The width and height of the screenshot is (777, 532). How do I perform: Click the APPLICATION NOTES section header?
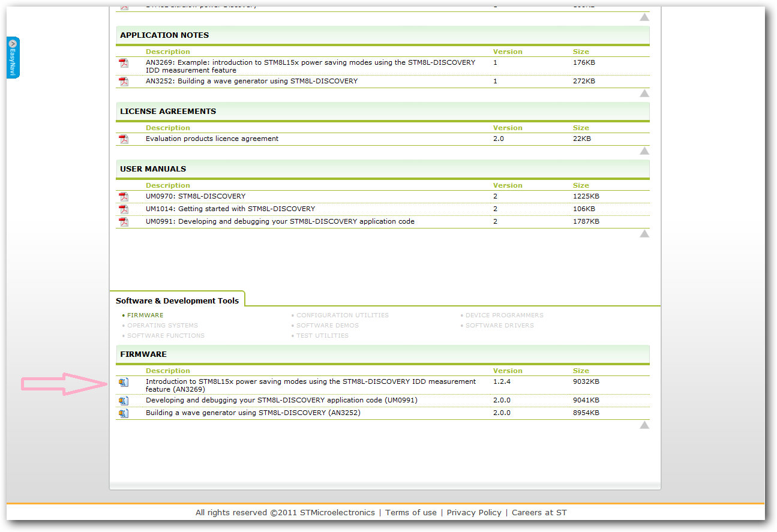pos(383,35)
